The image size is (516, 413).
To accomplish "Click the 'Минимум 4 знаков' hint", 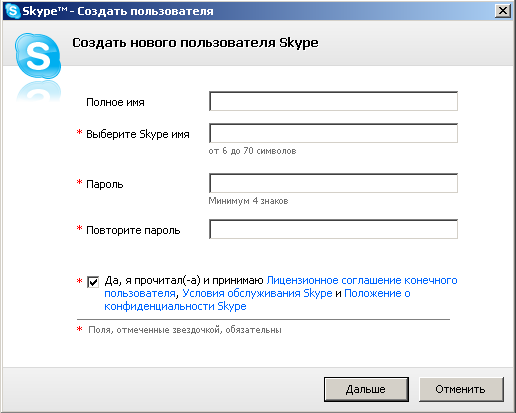I will pos(248,201).
